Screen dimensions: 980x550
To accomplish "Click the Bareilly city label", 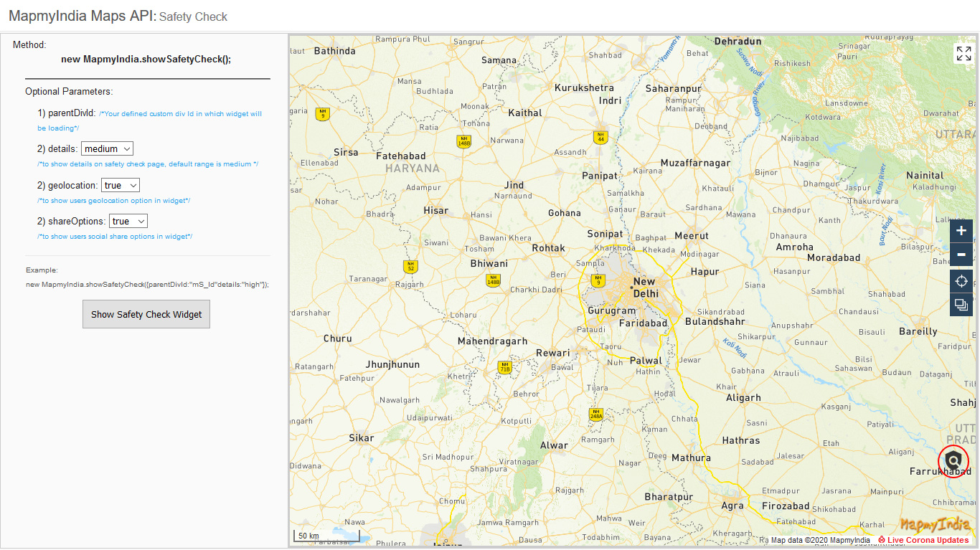I will point(918,331).
